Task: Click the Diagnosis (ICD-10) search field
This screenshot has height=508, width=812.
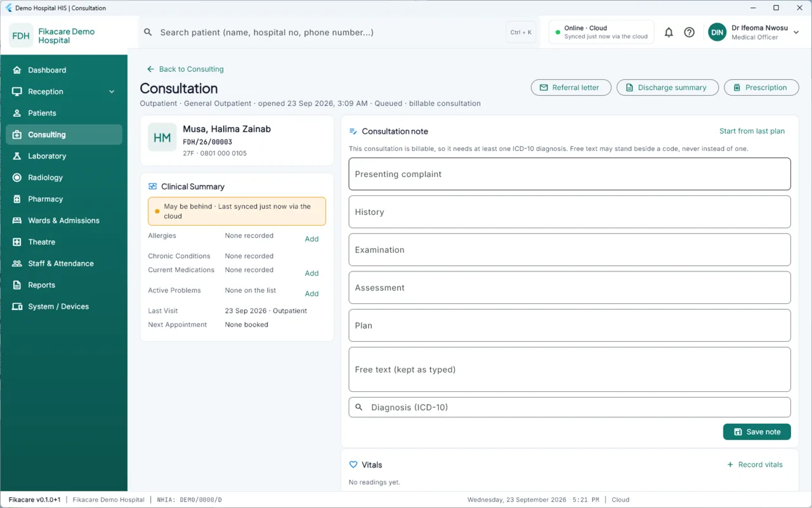Action: 570,407
